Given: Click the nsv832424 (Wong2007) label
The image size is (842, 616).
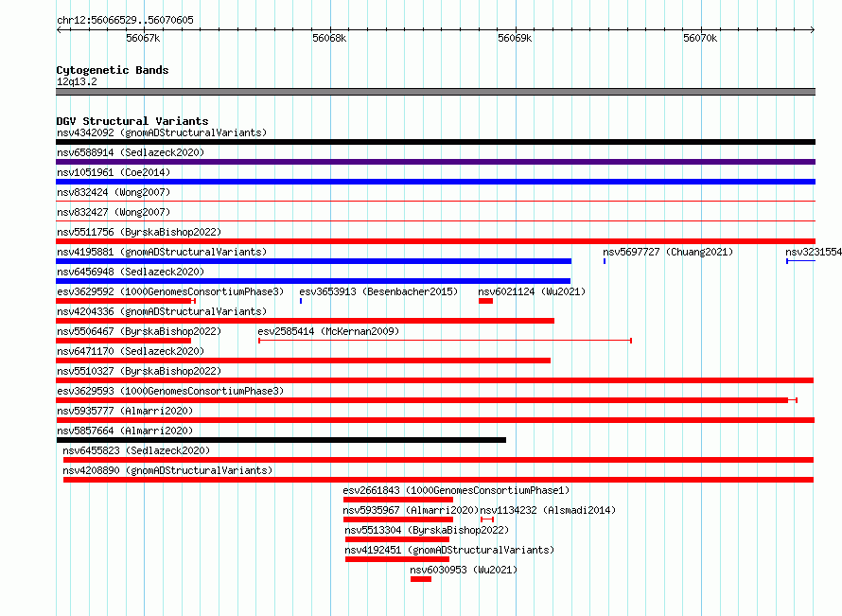Looking at the screenshot, I should click(x=114, y=192).
